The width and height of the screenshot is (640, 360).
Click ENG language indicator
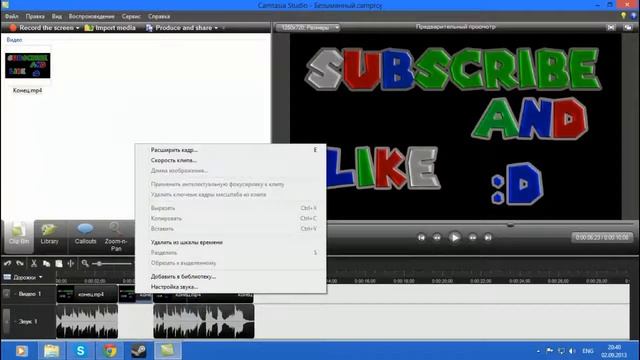coord(588,351)
